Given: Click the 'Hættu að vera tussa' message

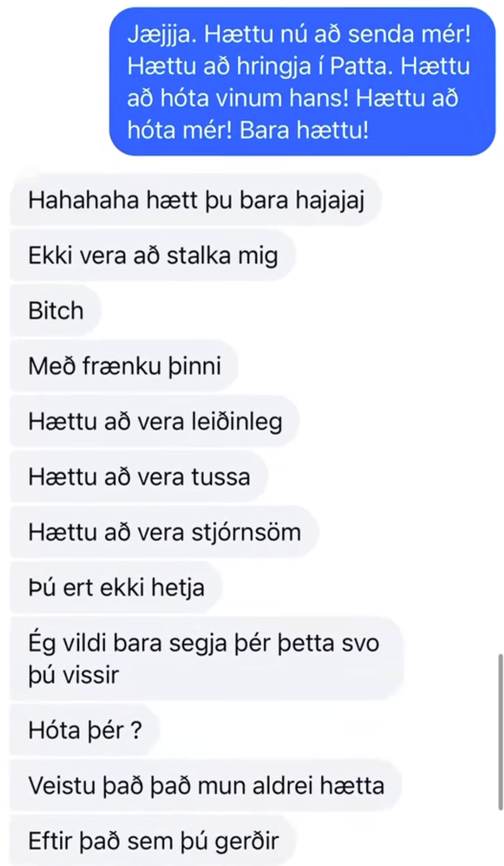Looking at the screenshot, I should pos(139,477).
